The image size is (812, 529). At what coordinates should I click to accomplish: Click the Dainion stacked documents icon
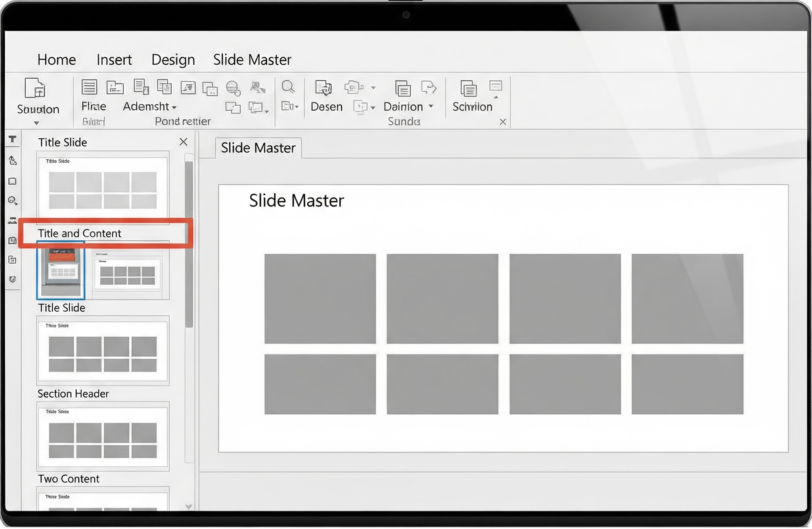tap(403, 88)
